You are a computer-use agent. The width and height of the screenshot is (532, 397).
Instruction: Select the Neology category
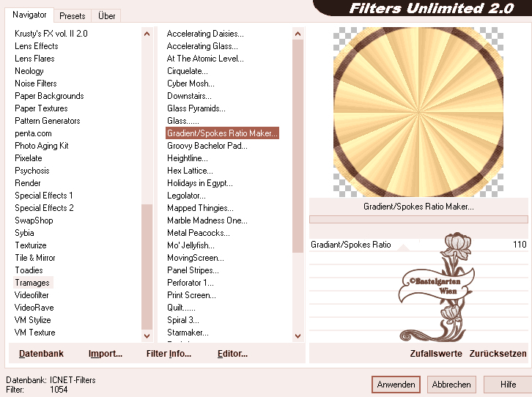29,71
